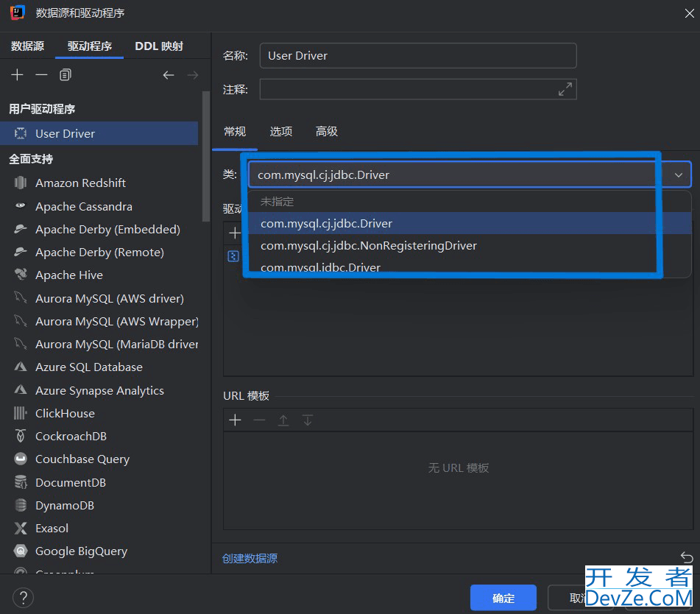
Task: Open the DDL 映射 tab
Action: click(x=159, y=46)
